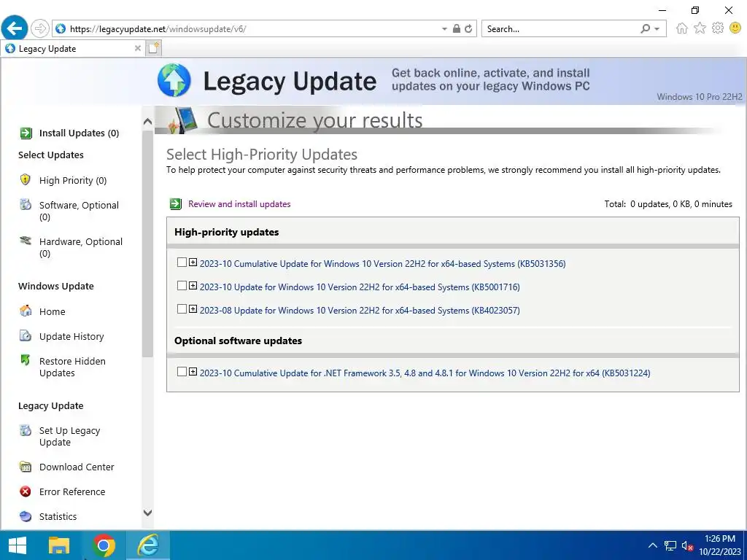Open the 2023-08 Update KB4023057 link
The height and width of the screenshot is (560, 747).
(360, 311)
